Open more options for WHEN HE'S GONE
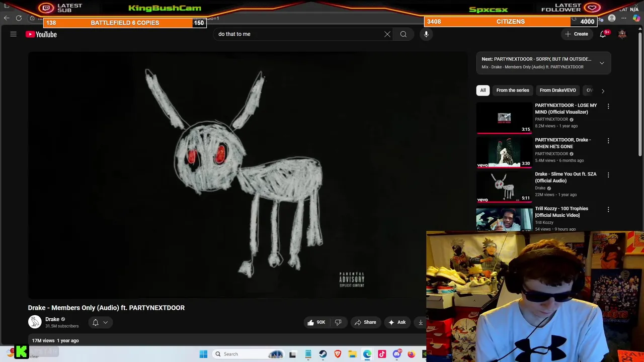 click(608, 141)
